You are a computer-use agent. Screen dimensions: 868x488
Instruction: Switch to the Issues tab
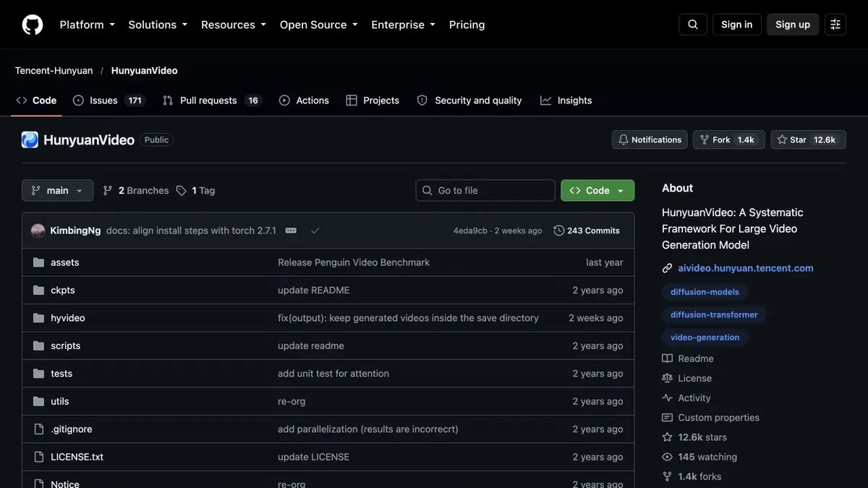[x=109, y=100]
